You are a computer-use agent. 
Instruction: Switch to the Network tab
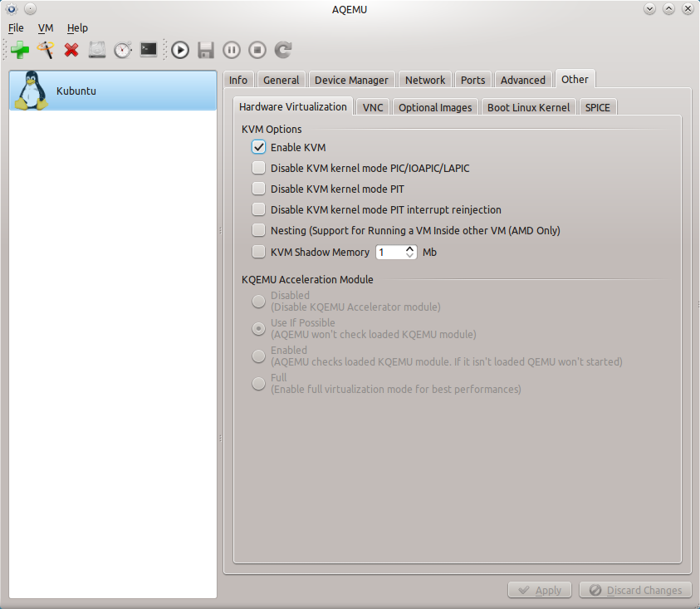pyautogui.click(x=425, y=80)
